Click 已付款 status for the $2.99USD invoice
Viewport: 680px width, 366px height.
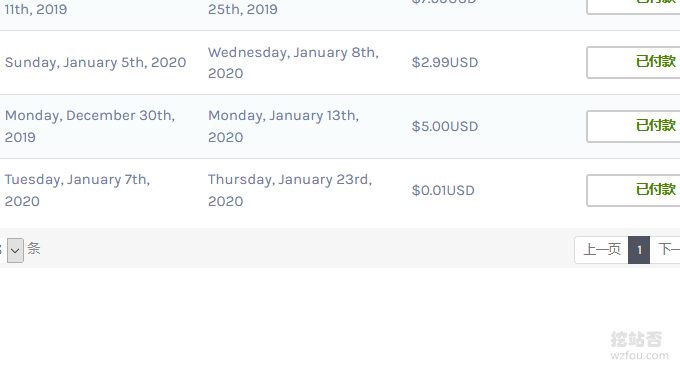(x=633, y=62)
